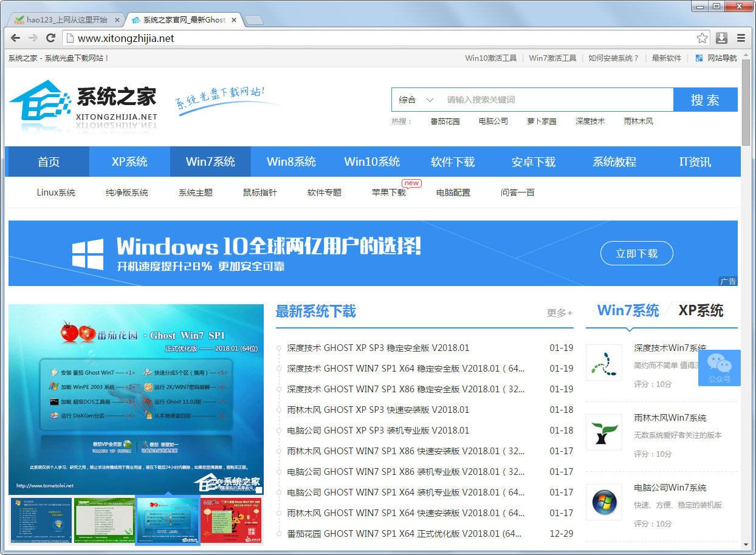The width and height of the screenshot is (756, 555).
Task: Open 深度技术 GHOST XP SP3 稳定安全版 V2018.01
Action: pos(378,348)
